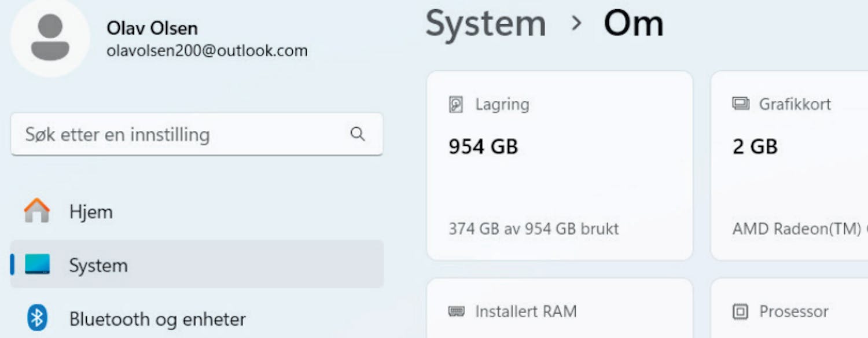
Task: Focus the 'Søk etter en innstilling' search box
Action: click(179, 135)
